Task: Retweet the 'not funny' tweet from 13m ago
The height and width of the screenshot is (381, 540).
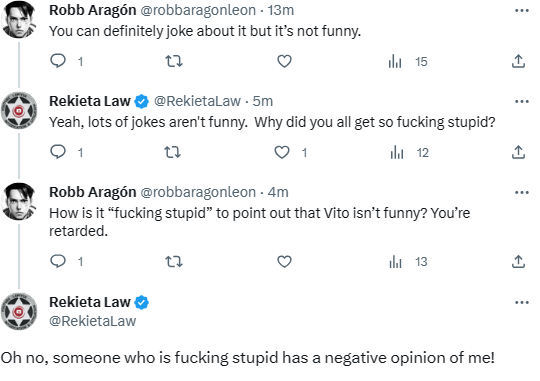Action: pyautogui.click(x=174, y=61)
